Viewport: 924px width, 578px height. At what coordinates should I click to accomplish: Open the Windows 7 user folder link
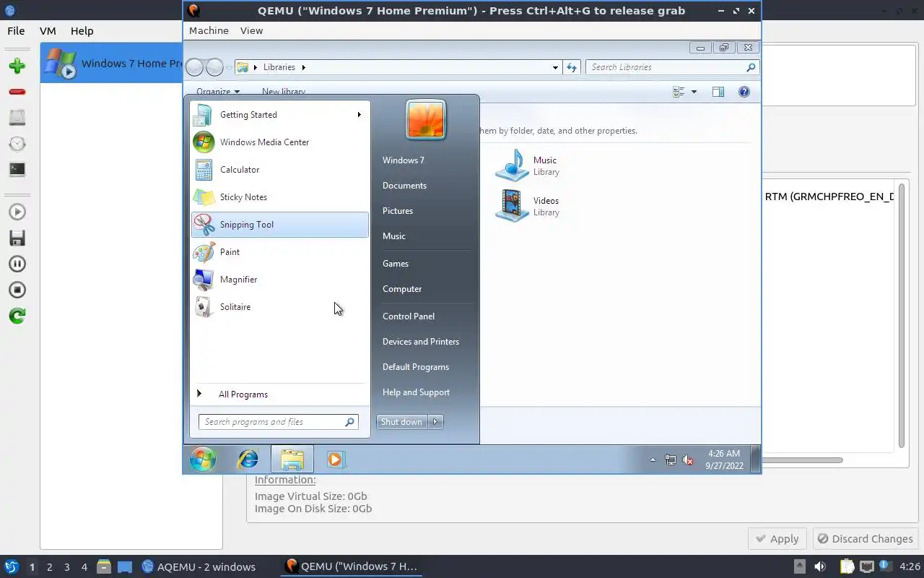[x=404, y=160]
